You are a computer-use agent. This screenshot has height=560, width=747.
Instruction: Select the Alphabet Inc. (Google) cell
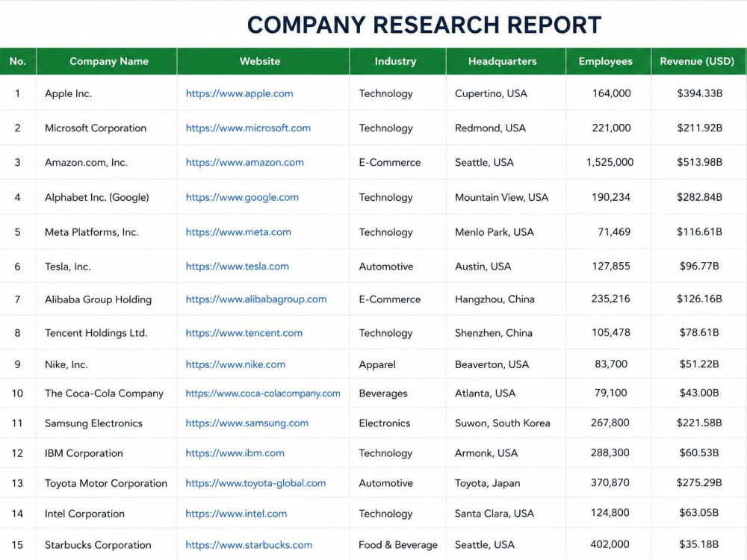coord(107,197)
